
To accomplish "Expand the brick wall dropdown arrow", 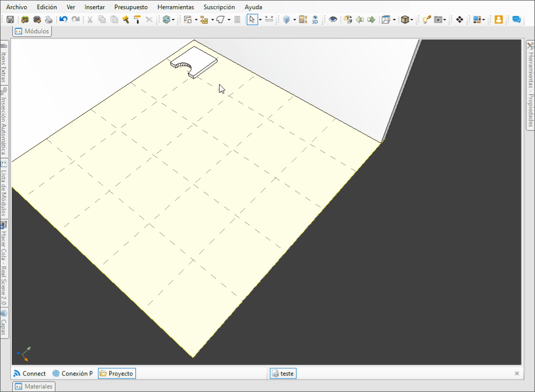I will pyautogui.click(x=212, y=20).
